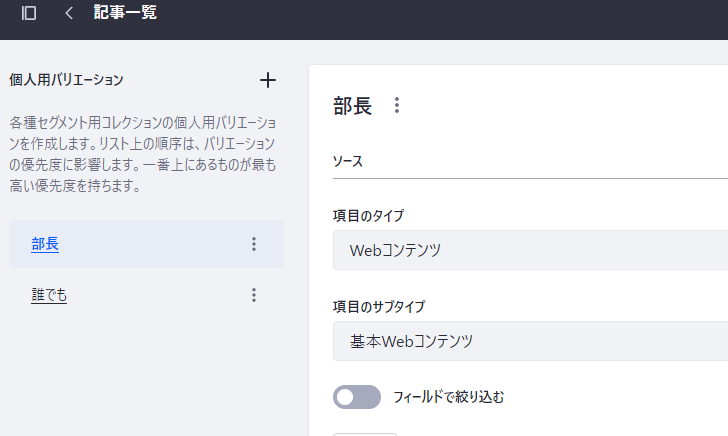The image size is (728, 436).
Task: Add a new 個人用バリエーション with plus icon
Action: pyautogui.click(x=267, y=80)
